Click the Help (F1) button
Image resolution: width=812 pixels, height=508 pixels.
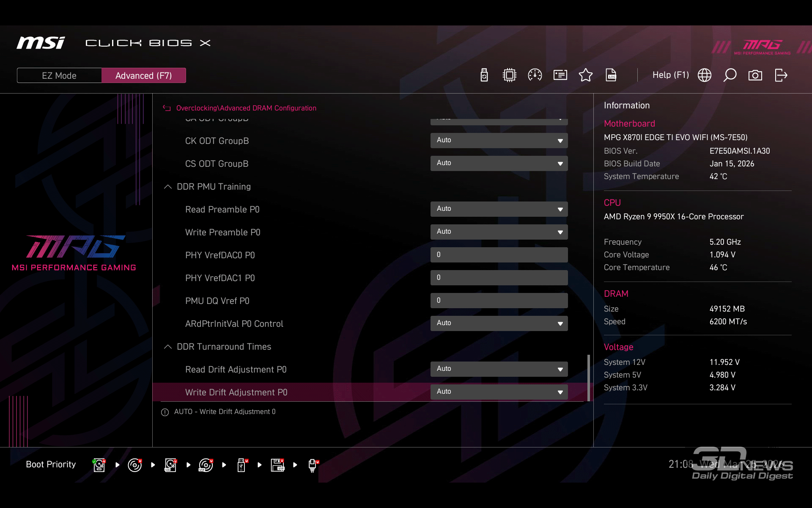tap(670, 75)
